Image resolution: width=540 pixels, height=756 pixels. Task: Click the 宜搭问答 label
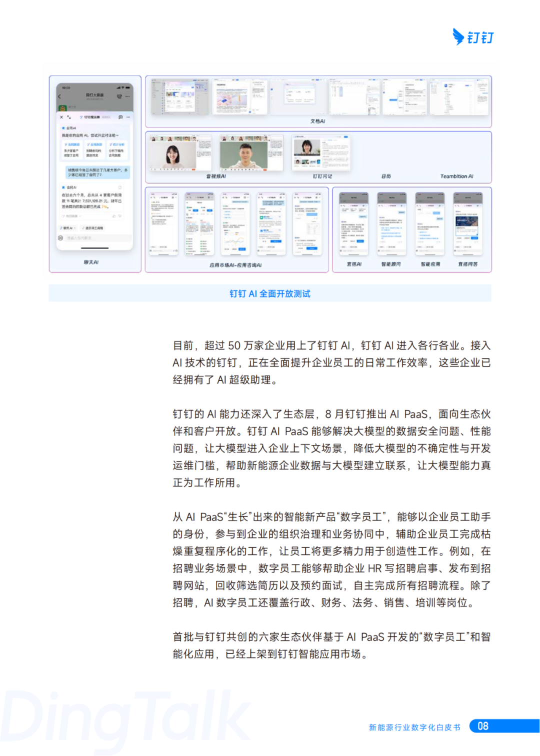pyautogui.click(x=468, y=264)
